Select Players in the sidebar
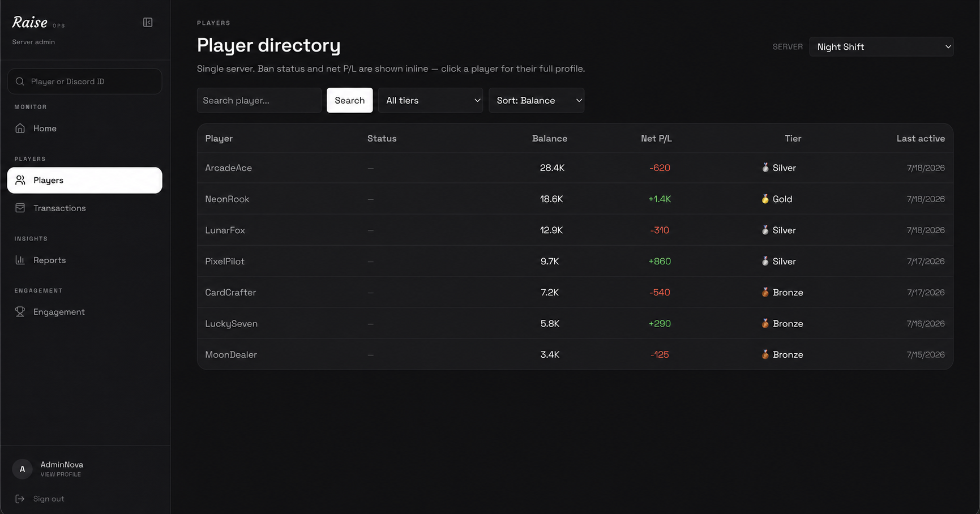 84,180
